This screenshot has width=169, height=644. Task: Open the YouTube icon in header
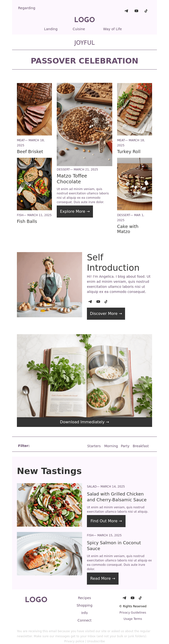pyautogui.click(x=136, y=11)
